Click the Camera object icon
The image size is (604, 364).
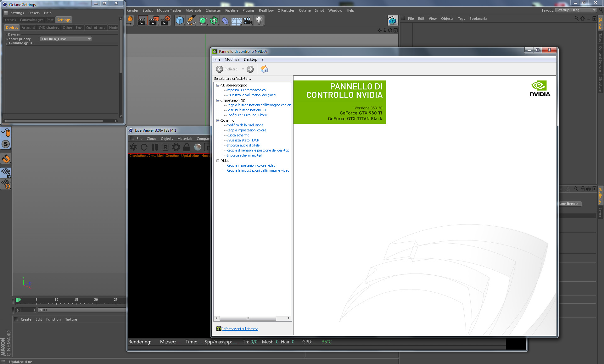[x=248, y=21]
